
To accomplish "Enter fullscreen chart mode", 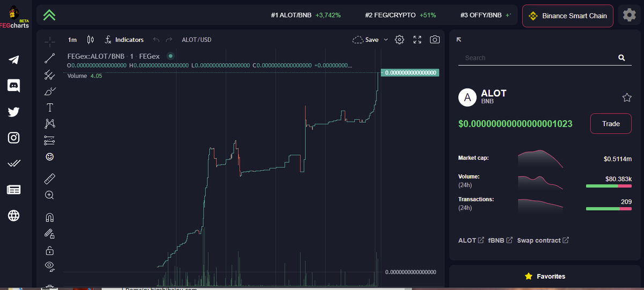I will point(418,40).
